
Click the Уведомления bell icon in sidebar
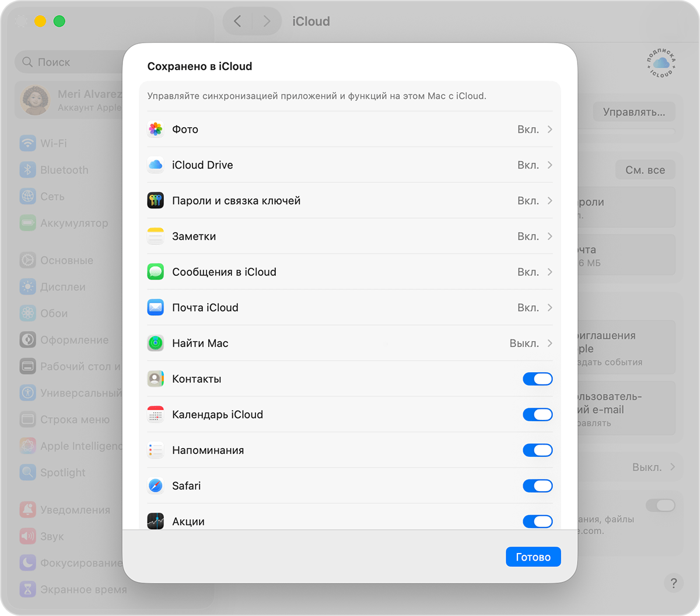coord(27,510)
